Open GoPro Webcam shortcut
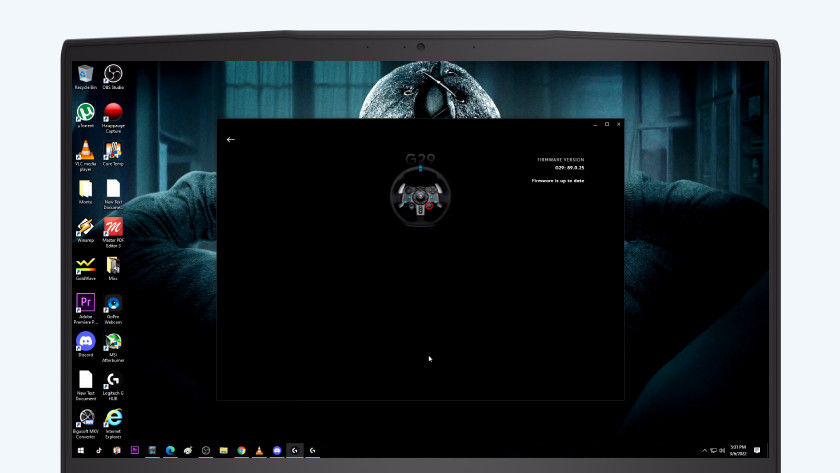The image size is (840, 473). [113, 303]
